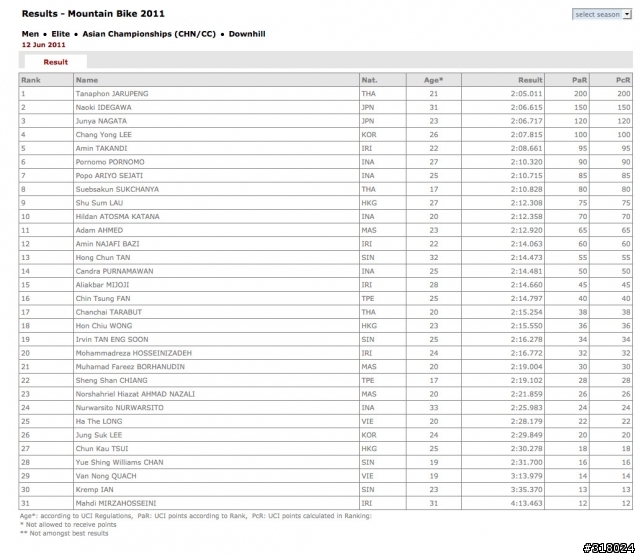The width and height of the screenshot is (640, 556).
Task: Select rider Shu Sum LAU
Action: [x=99, y=203]
